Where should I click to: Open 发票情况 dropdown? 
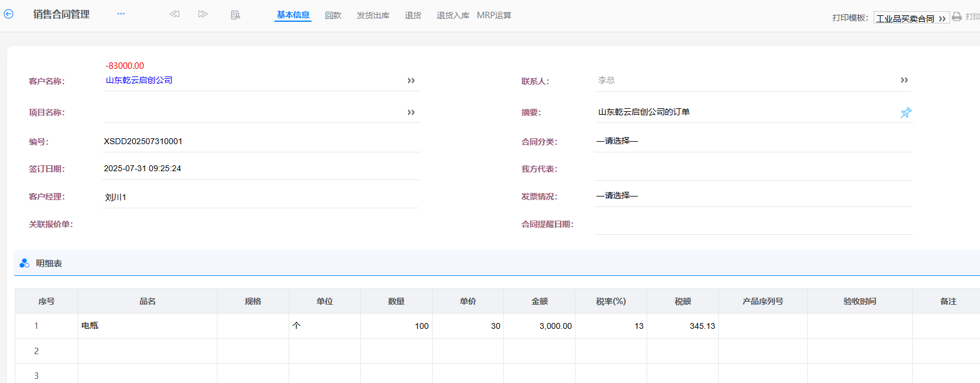753,196
